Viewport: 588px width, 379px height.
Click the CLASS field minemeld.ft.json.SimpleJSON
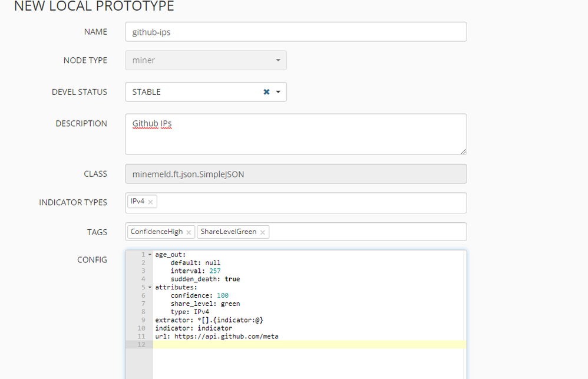(296, 174)
